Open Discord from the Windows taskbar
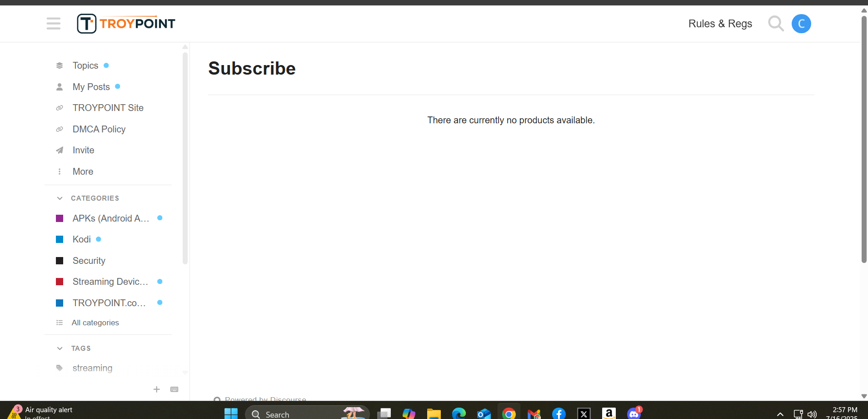Viewport: 868px width, 419px height. [x=634, y=413]
